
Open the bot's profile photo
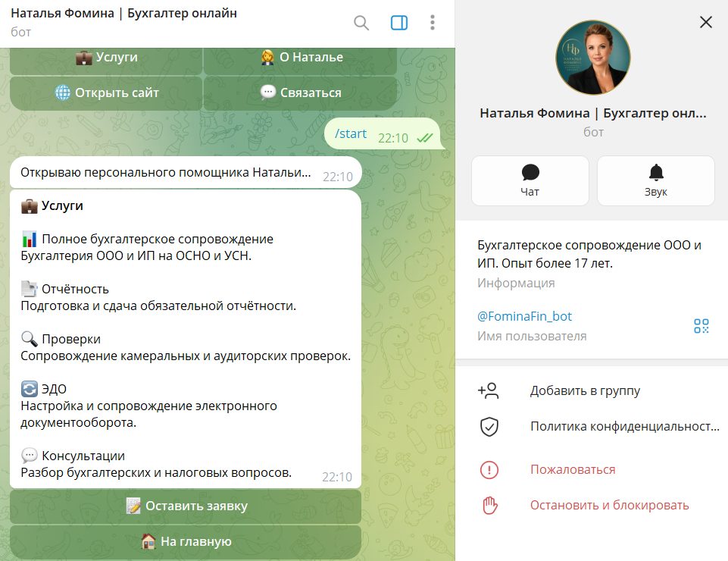click(x=593, y=58)
